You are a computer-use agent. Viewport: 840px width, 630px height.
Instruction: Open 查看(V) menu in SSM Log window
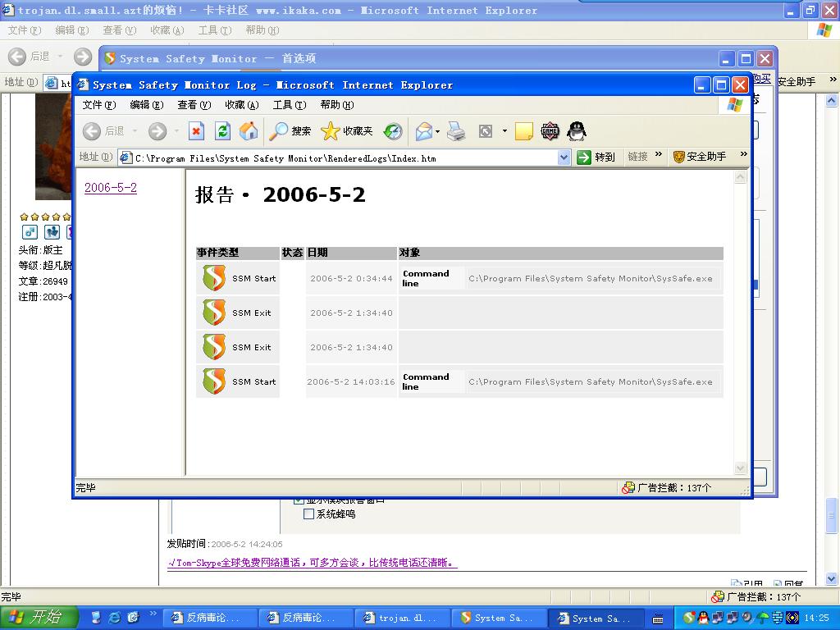194,105
